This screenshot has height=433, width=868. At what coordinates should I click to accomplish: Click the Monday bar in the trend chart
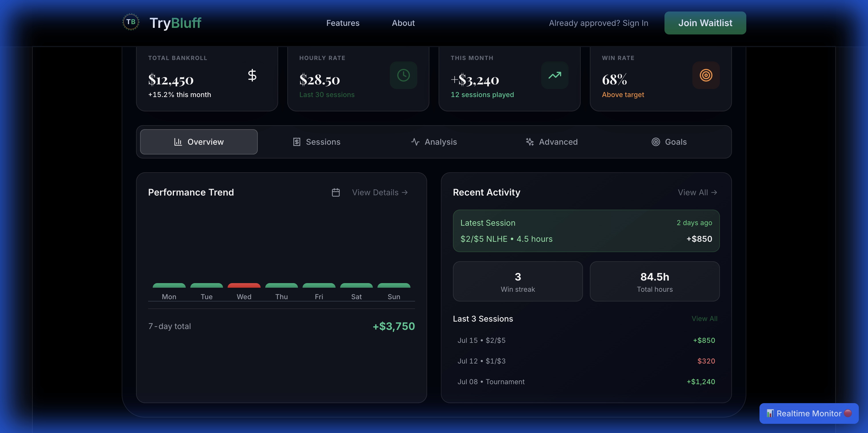click(169, 286)
